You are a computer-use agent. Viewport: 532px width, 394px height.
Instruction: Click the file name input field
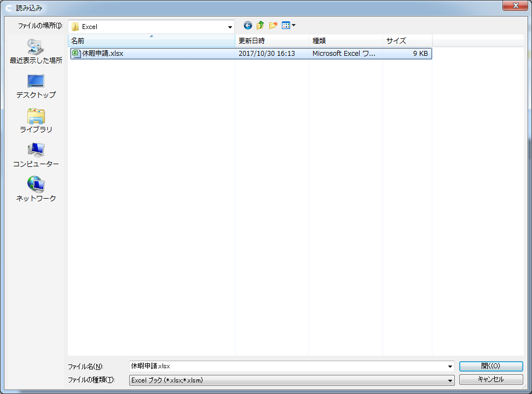point(287,366)
